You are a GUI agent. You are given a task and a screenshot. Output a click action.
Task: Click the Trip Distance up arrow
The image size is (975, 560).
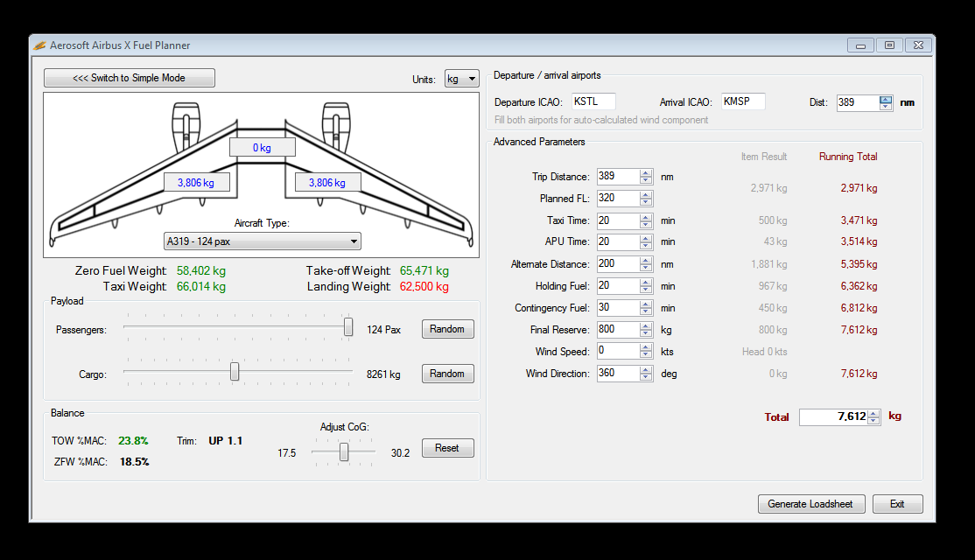point(646,173)
